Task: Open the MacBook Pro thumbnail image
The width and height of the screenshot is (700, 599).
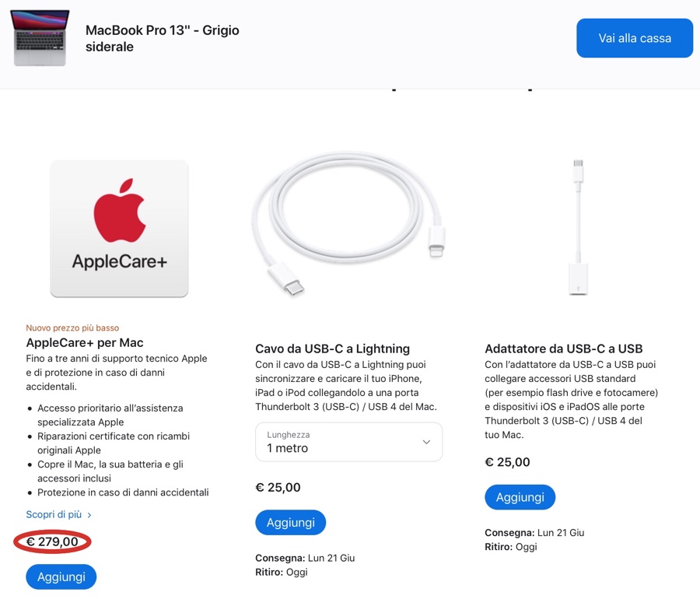Action: point(40,38)
